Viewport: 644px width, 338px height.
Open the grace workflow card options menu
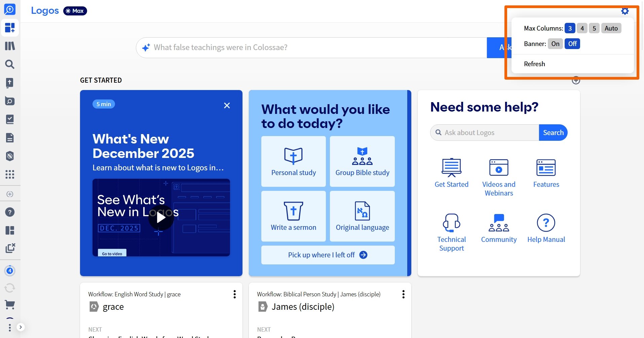235,294
